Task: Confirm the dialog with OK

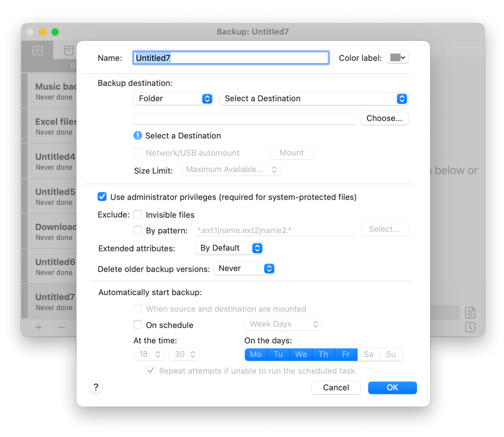Action: [x=392, y=388]
